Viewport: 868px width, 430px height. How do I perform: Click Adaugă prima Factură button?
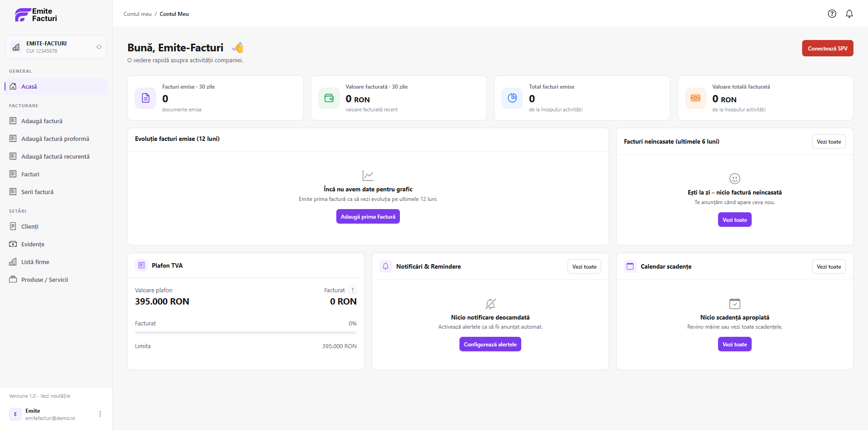tap(368, 216)
